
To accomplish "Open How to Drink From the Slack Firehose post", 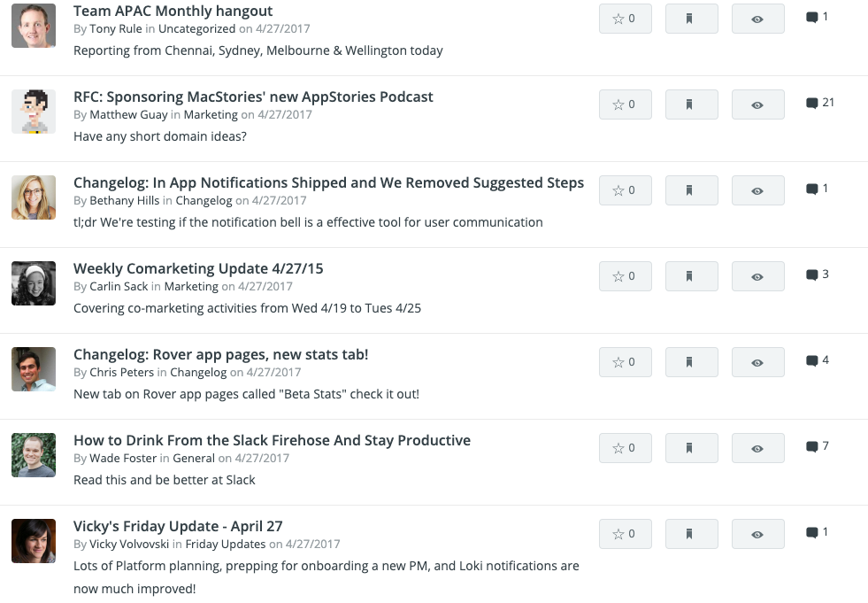I will (272, 441).
